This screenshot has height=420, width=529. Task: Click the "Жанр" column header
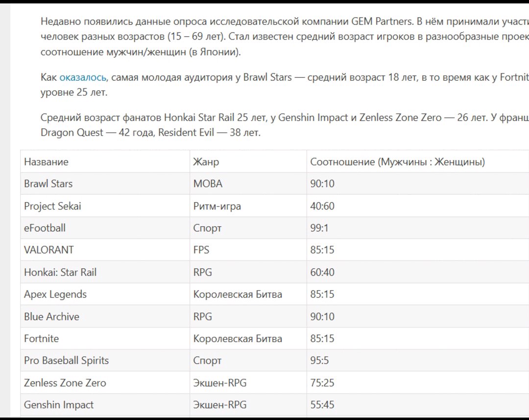coord(206,162)
